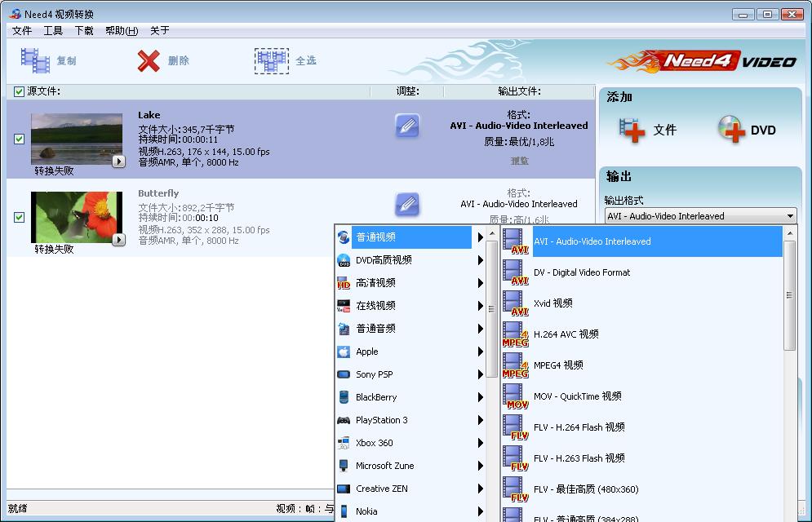The height and width of the screenshot is (522, 812).
Task: Click the format list scroll-up arrow
Action: click(790, 233)
